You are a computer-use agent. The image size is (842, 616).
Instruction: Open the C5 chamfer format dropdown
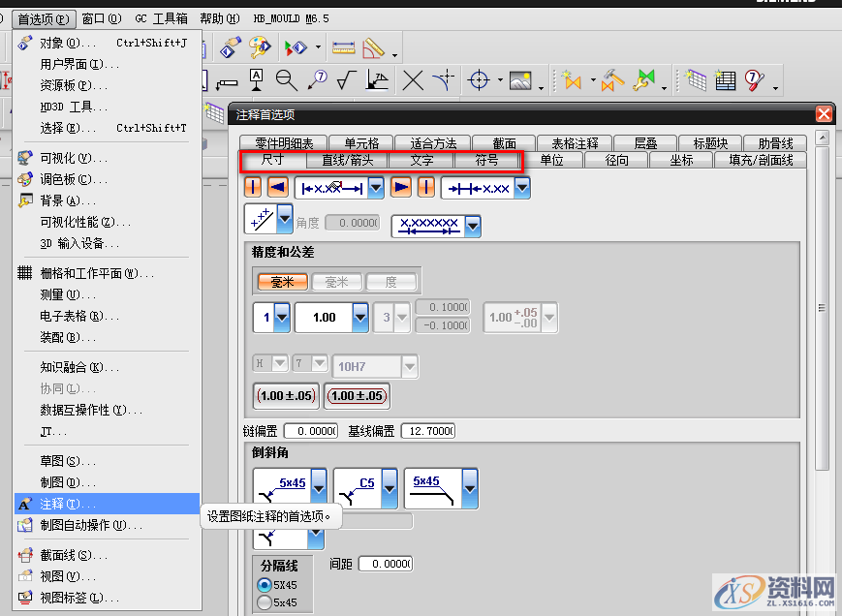[x=390, y=486]
